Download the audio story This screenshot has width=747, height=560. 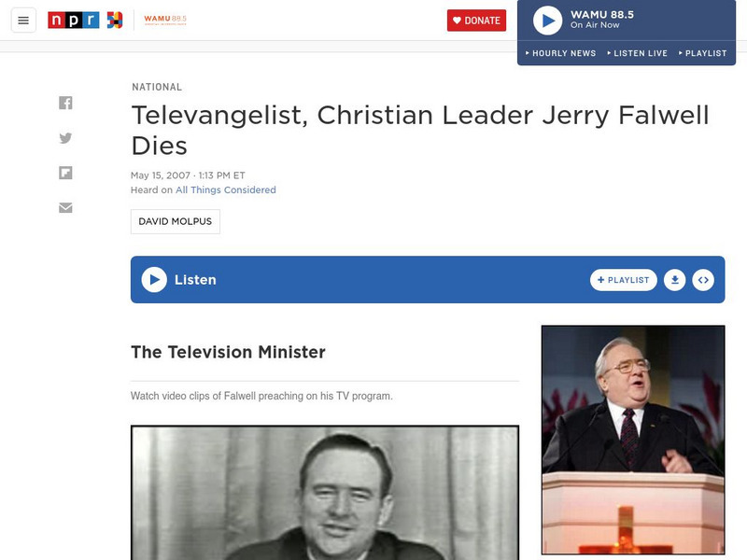674,280
